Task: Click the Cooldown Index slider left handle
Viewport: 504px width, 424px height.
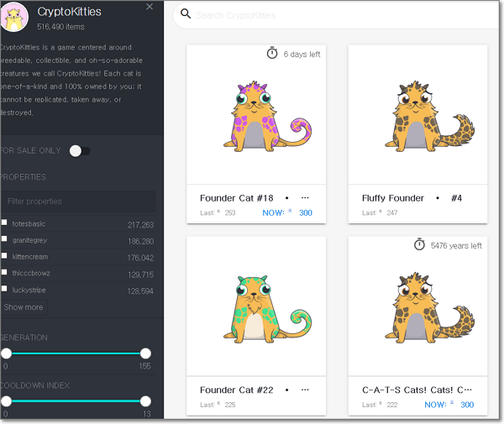Action: coord(6,401)
